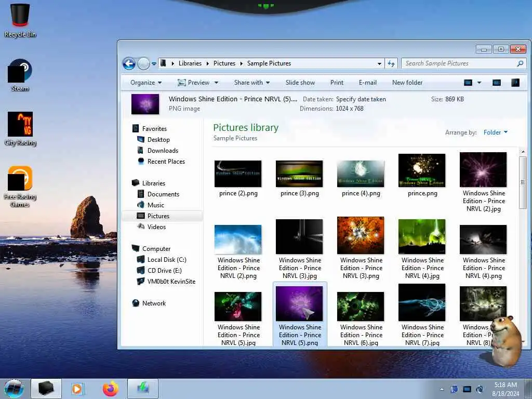Click the Preview button
The height and width of the screenshot is (399, 532).
194,83
